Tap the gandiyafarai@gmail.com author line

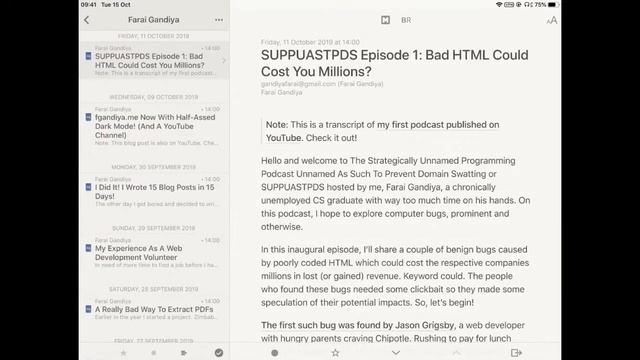point(322,84)
